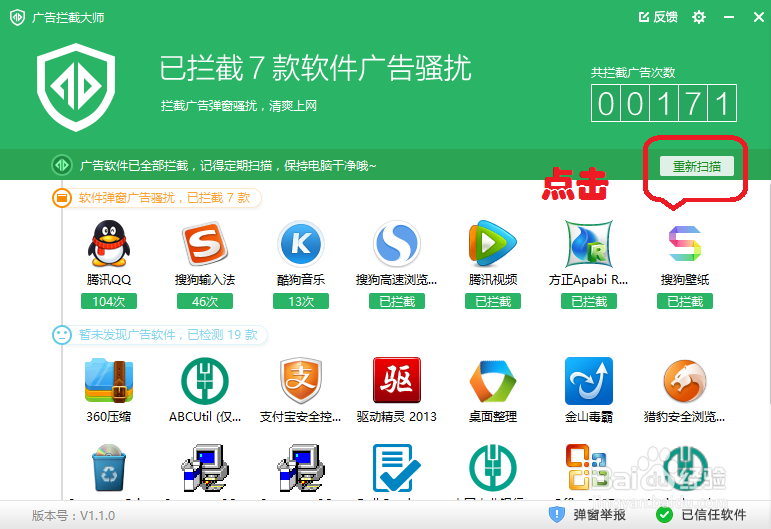This screenshot has width=771, height=529.
Task: Select the 支付宝安全控件 shield icon
Action: pos(301,381)
